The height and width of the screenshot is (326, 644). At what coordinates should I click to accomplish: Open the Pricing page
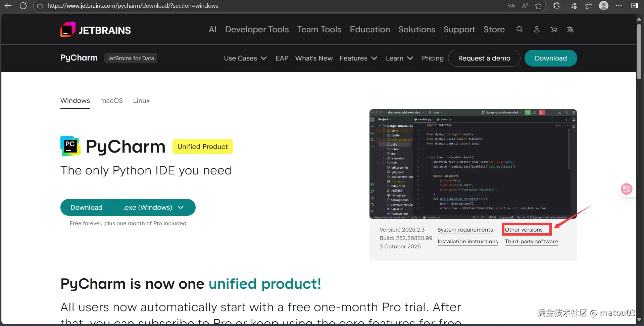(x=433, y=58)
